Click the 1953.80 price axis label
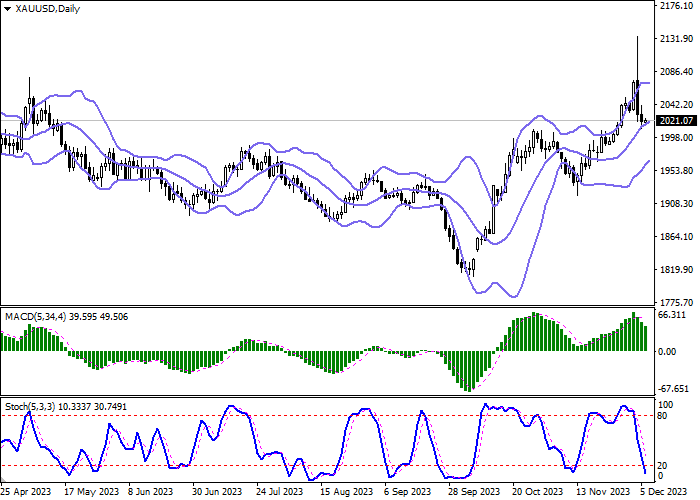The height and width of the screenshot is (500, 700). [676, 171]
